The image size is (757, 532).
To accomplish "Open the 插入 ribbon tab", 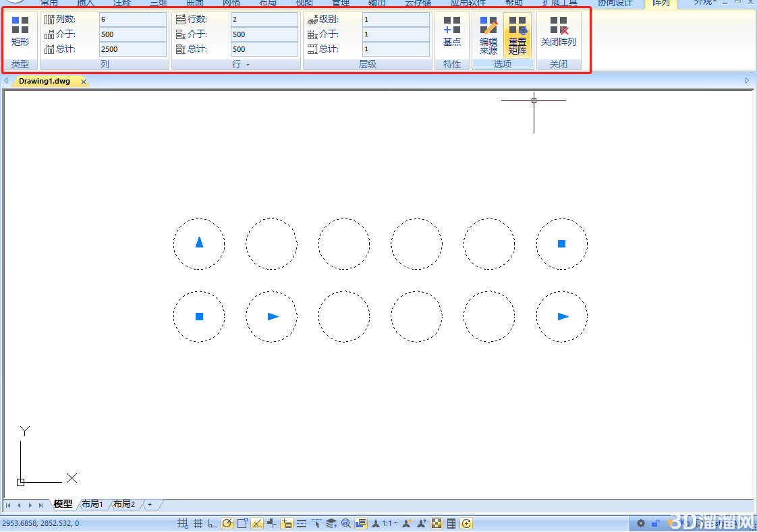I will (x=86, y=3).
